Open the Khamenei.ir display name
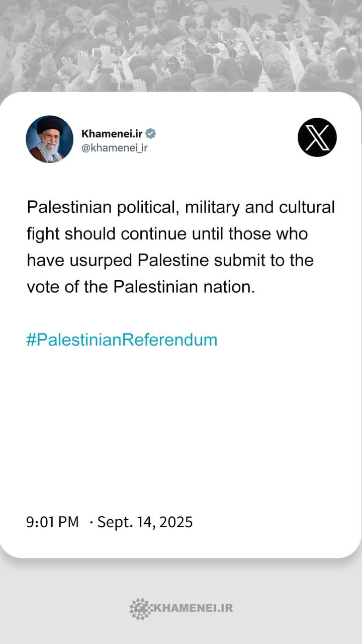 point(112,133)
